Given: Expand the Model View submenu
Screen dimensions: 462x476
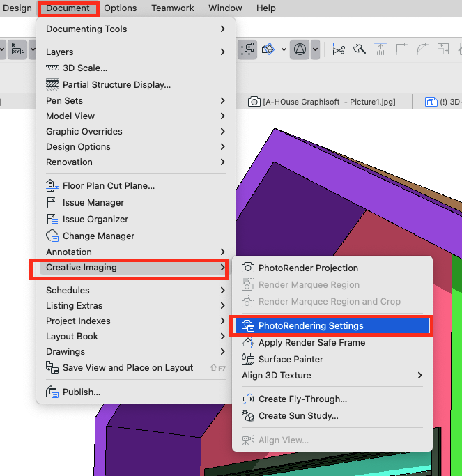Looking at the screenshot, I should (136, 116).
